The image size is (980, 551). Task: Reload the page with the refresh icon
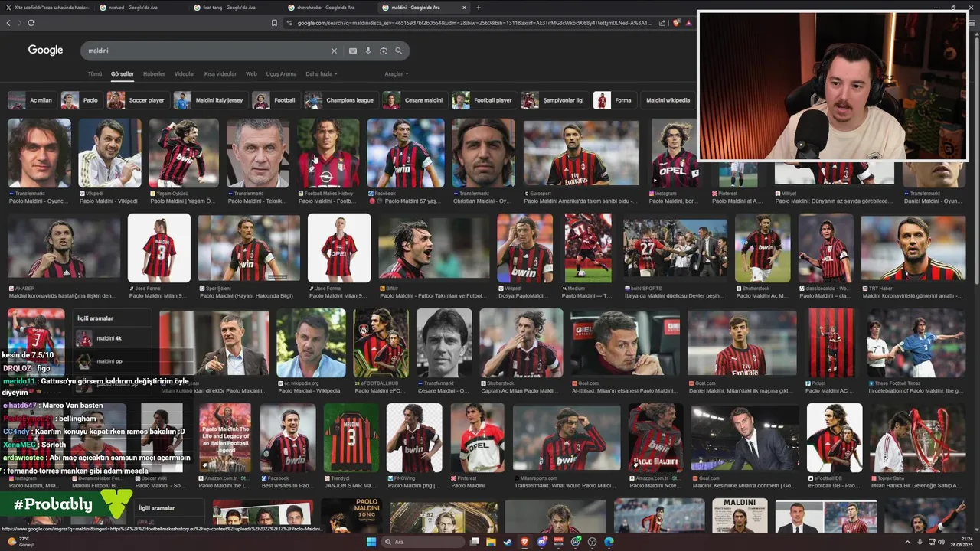[x=31, y=23]
